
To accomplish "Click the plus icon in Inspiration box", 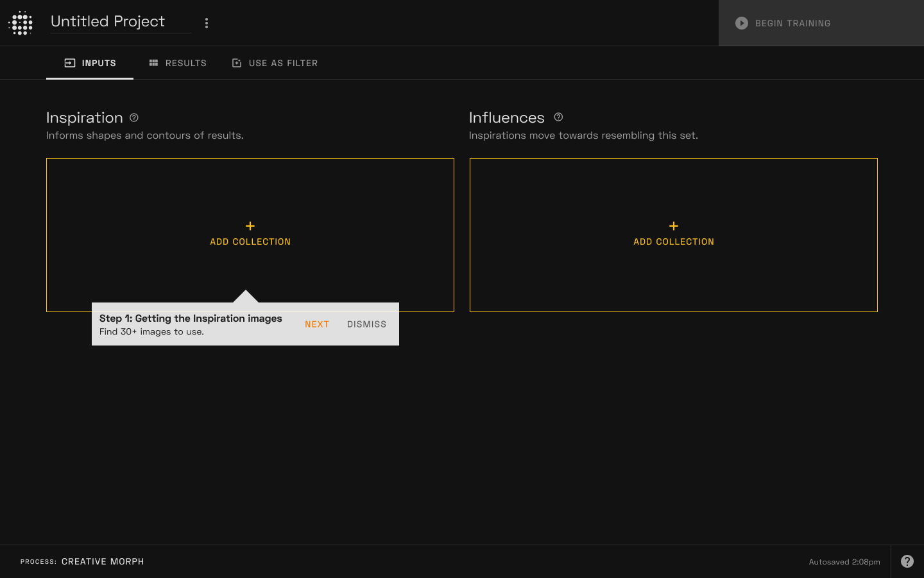I will [x=250, y=226].
